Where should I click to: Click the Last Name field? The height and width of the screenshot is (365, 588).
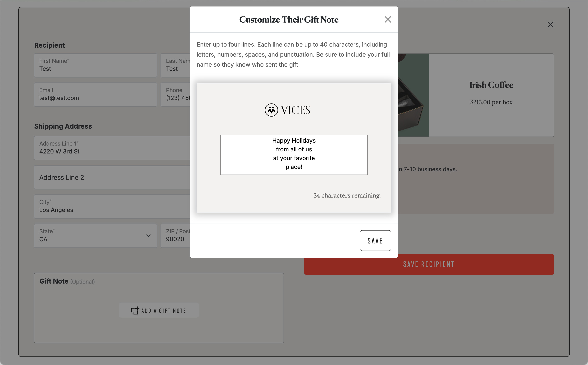point(175,65)
